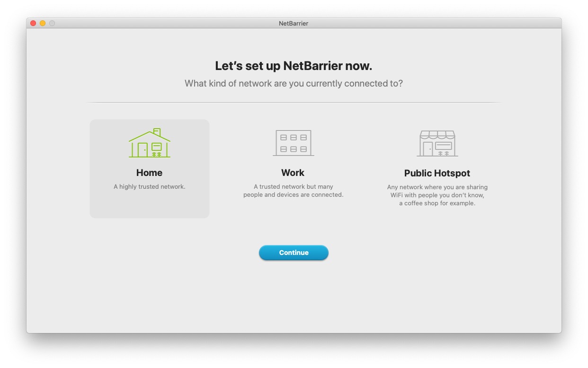588x368 pixels.
Task: Minimize the NetBarrier window
Action: (x=43, y=23)
